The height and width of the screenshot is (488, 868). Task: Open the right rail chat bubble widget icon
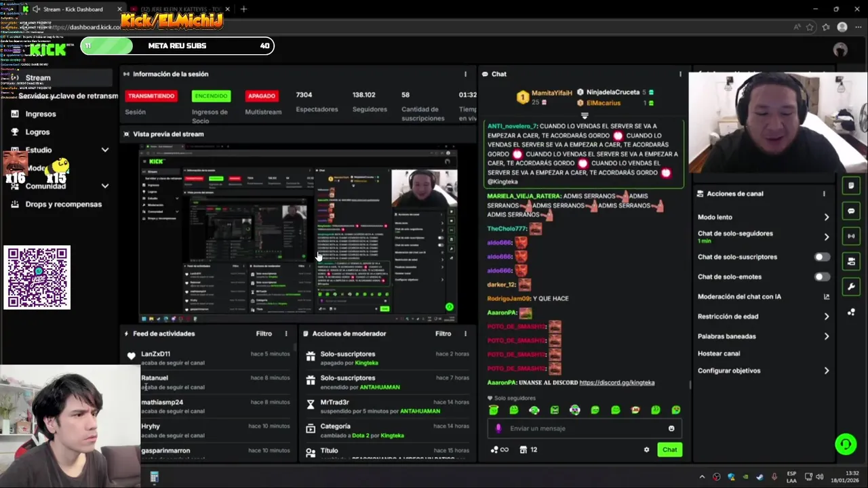(x=851, y=211)
